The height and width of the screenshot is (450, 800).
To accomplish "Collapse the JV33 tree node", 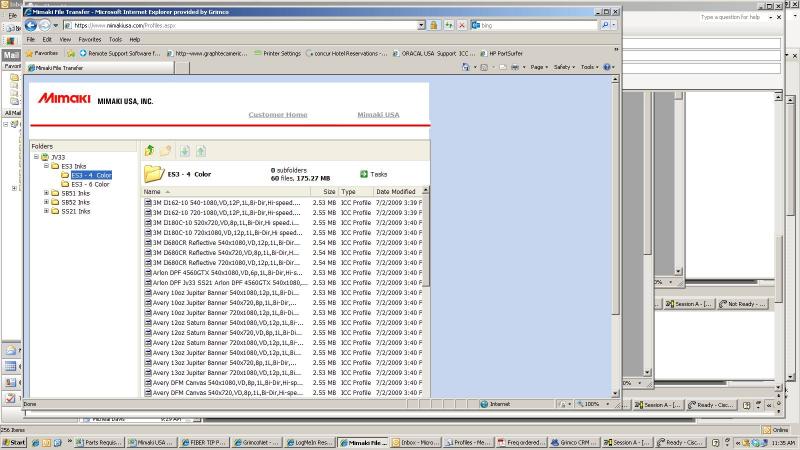I will (36, 157).
